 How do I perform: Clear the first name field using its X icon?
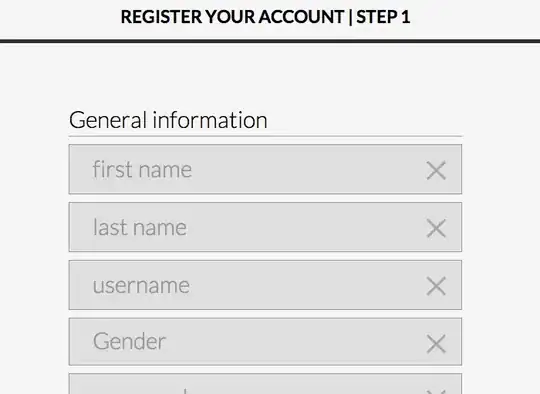click(436, 170)
